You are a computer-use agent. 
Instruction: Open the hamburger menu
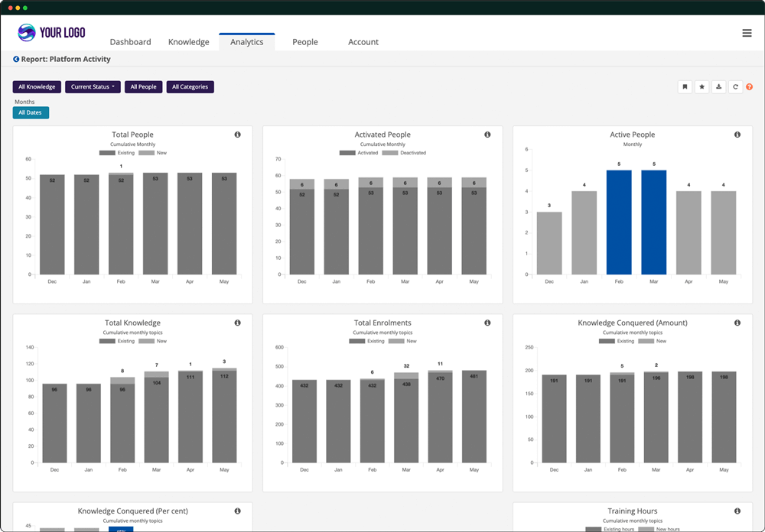pyautogui.click(x=747, y=34)
